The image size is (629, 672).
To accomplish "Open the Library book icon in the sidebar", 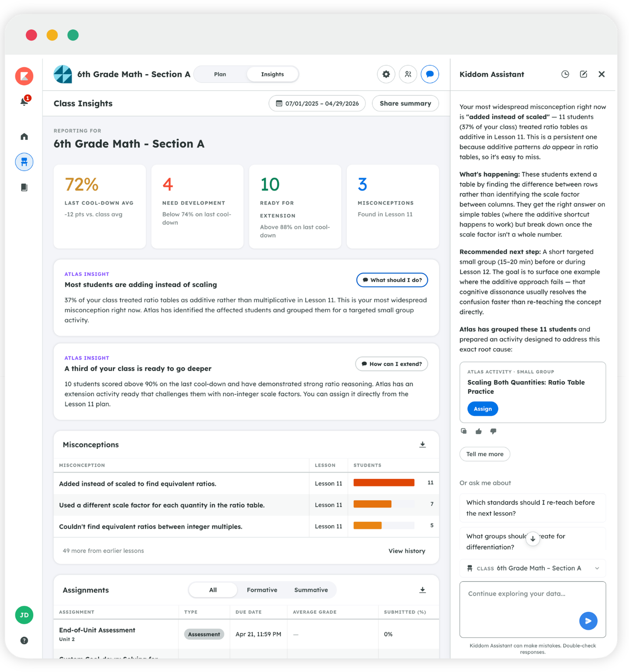I will click(24, 187).
